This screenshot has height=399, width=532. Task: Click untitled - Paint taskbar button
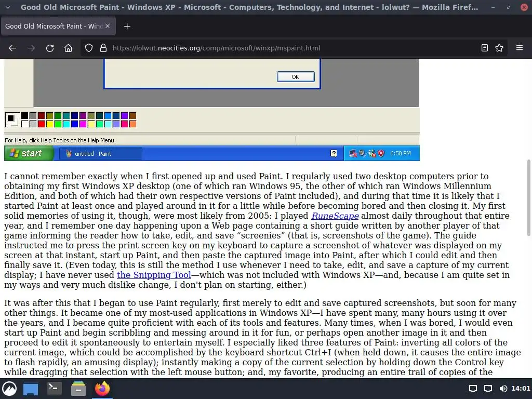pos(100,154)
